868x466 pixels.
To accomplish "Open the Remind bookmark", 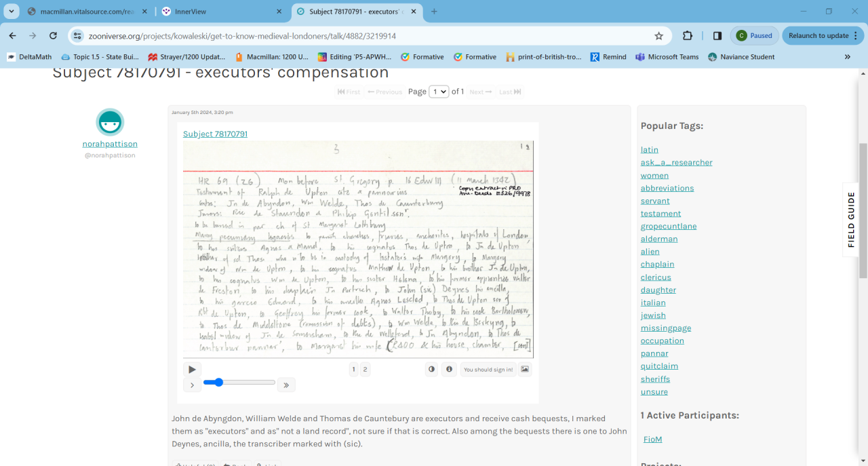I will (x=608, y=57).
